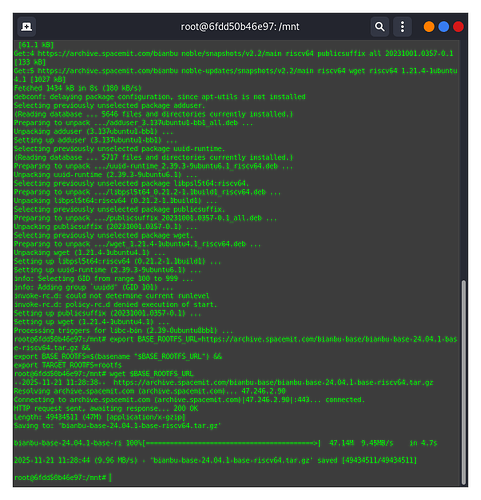Close terminal with red button
This screenshot has height=500, width=481.
click(458, 27)
